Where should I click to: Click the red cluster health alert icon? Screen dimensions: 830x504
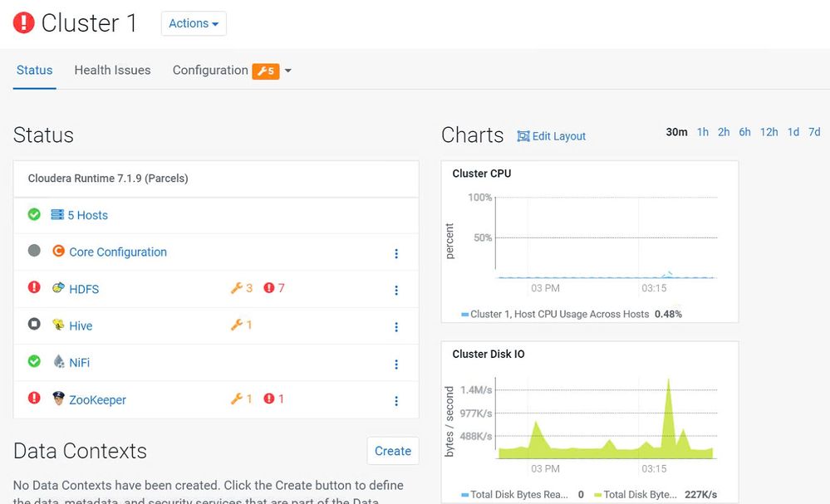coord(24,22)
